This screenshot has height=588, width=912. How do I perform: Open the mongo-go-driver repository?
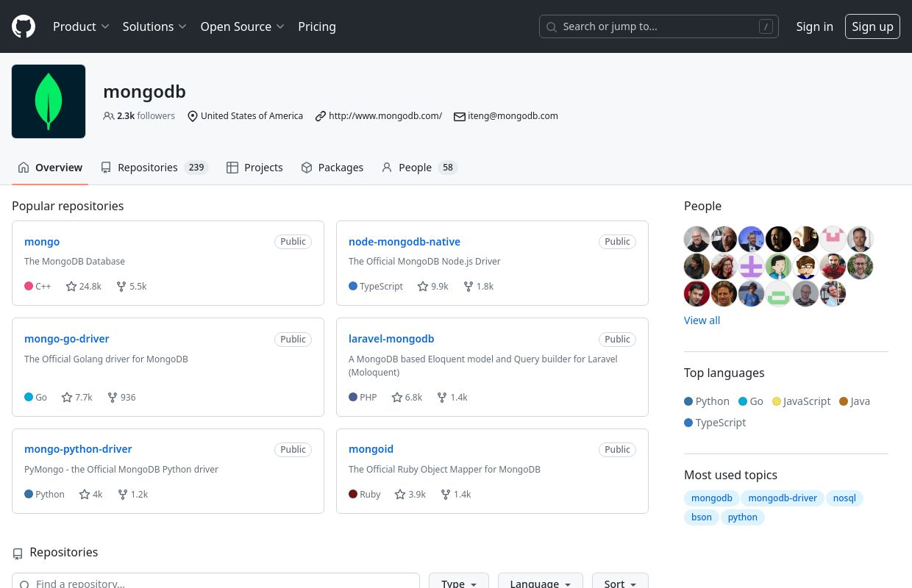[x=67, y=339]
